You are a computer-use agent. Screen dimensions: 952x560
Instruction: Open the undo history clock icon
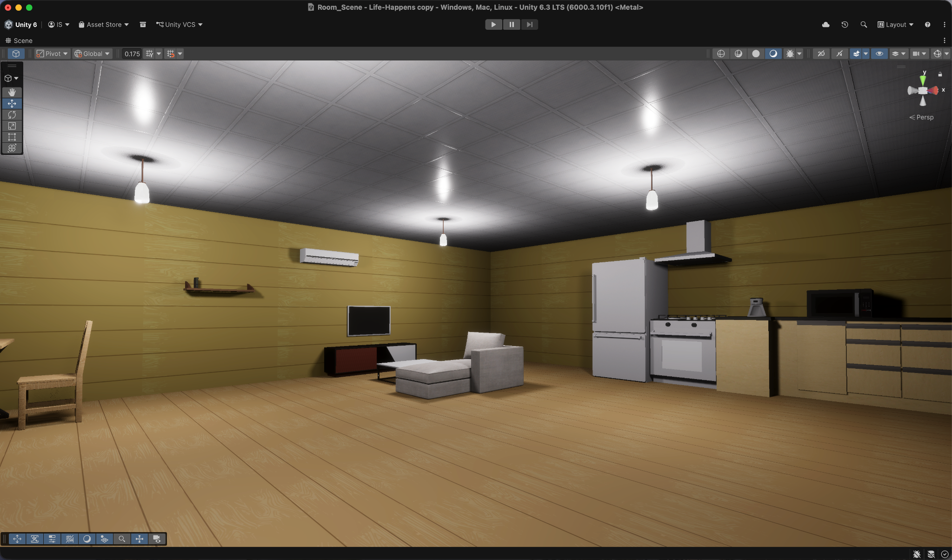pos(845,25)
